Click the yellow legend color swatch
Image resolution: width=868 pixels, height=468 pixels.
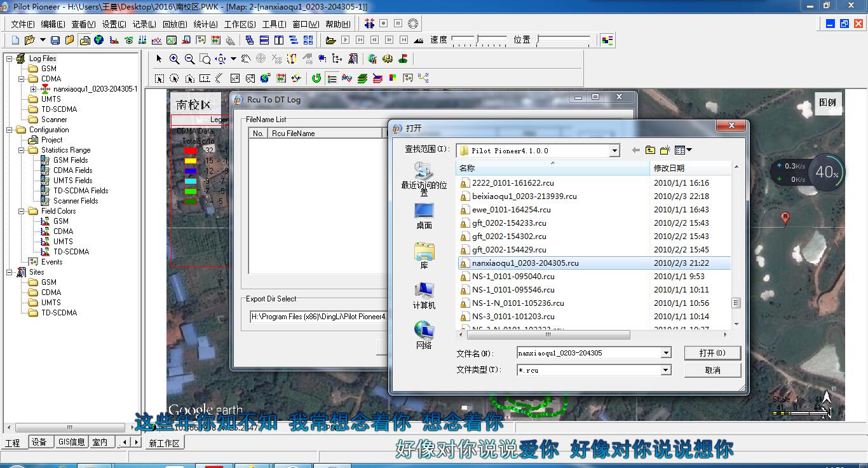190,161
